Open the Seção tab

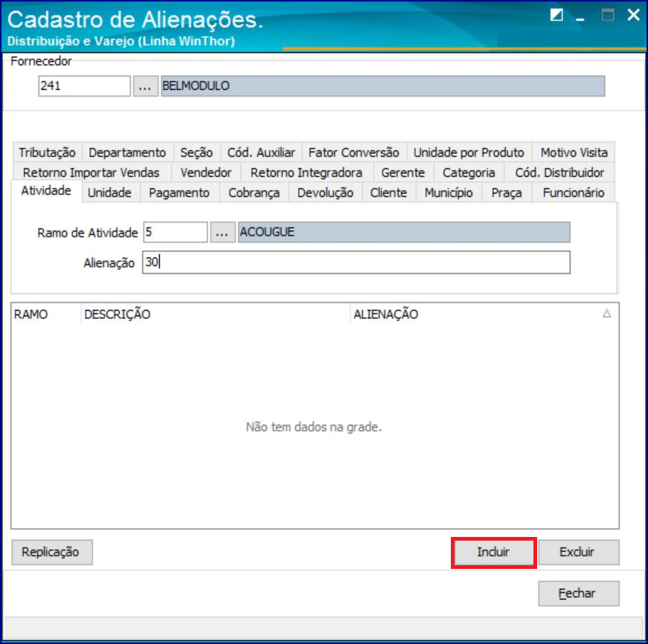coord(196,152)
